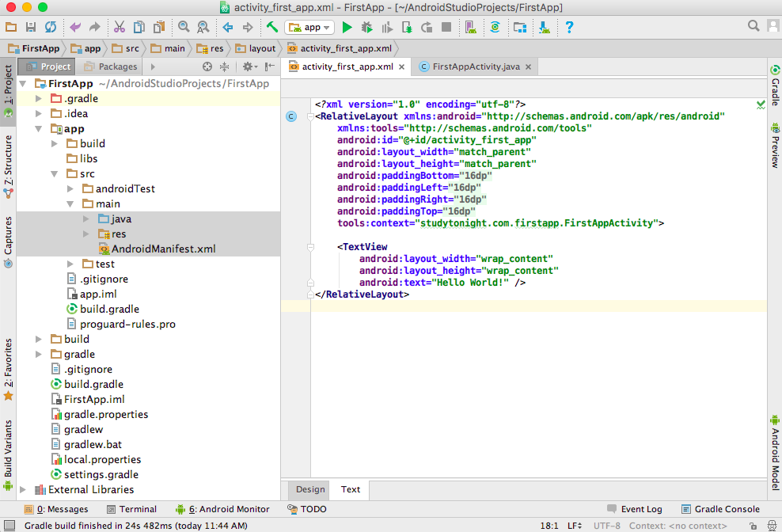Click the Synchronize refresh icon
Screen dimensions: 782x532
click(x=51, y=27)
